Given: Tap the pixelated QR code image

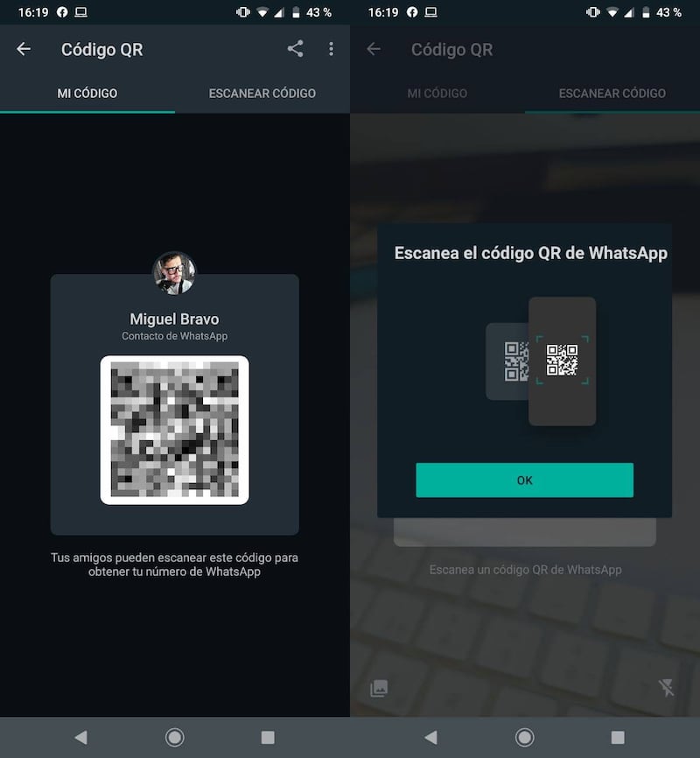Looking at the screenshot, I should [x=174, y=430].
